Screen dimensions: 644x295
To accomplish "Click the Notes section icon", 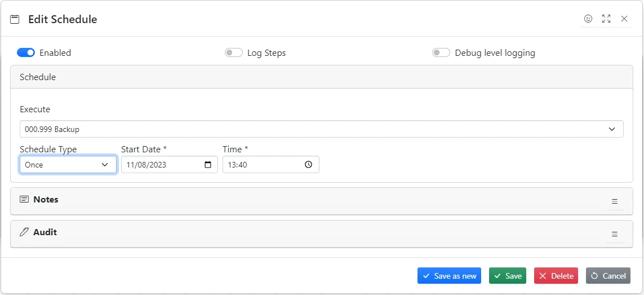I will (24, 199).
